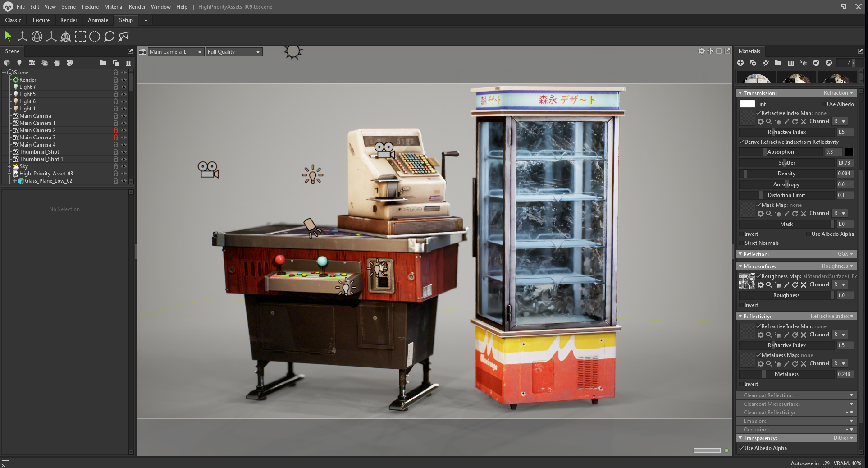
Task: Select the Rotate tool
Action: click(37, 37)
